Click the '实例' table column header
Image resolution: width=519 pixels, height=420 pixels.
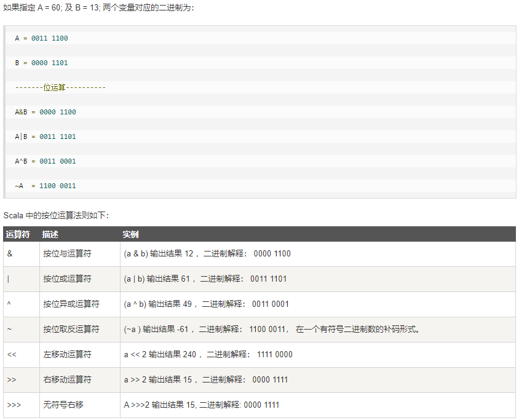click(130, 234)
